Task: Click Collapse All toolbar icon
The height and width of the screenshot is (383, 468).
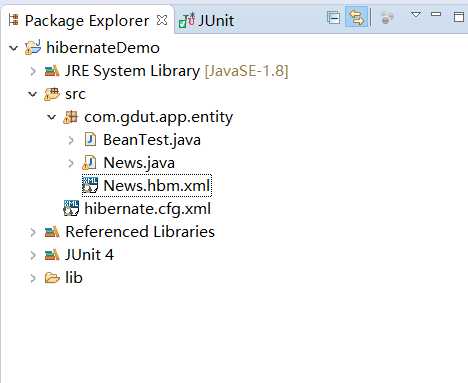Action: [333, 18]
